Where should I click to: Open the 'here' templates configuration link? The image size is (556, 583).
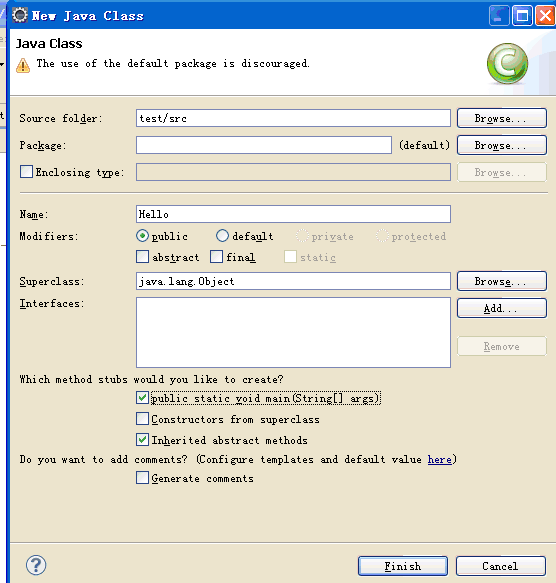point(440,460)
